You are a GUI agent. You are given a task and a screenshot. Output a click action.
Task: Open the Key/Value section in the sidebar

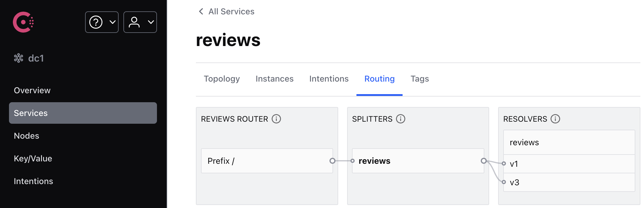(33, 158)
